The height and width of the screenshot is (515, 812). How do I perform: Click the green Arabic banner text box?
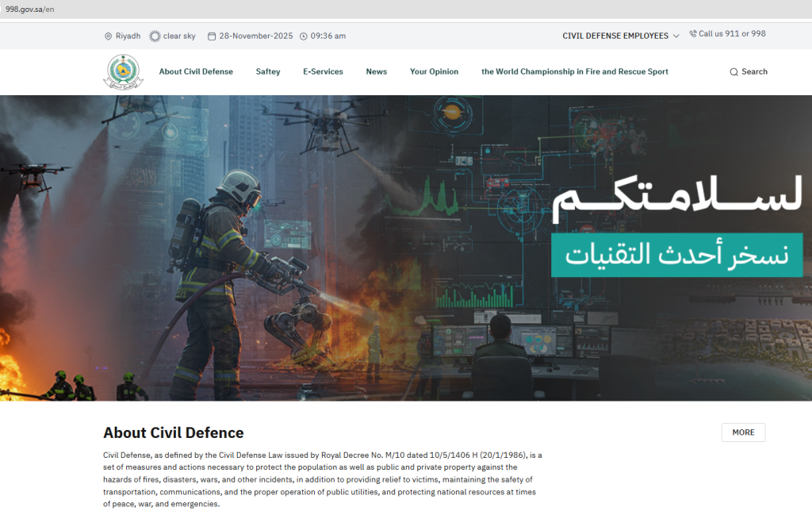click(x=676, y=255)
